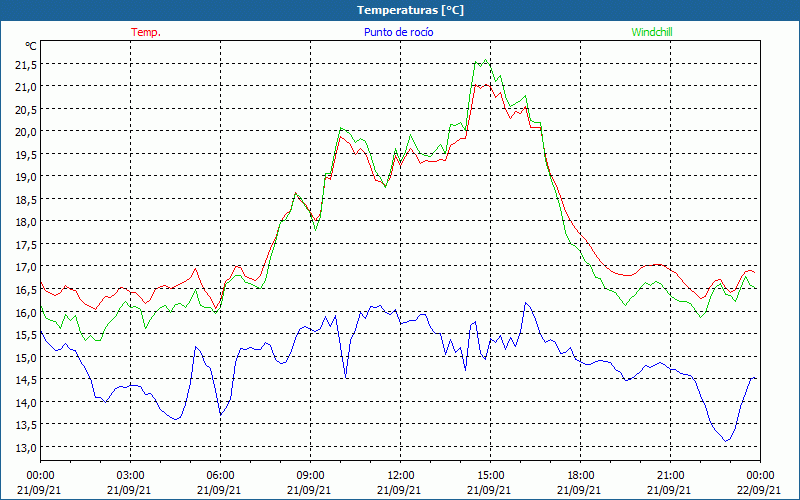Click the 21:00 time axis label

click(x=670, y=476)
